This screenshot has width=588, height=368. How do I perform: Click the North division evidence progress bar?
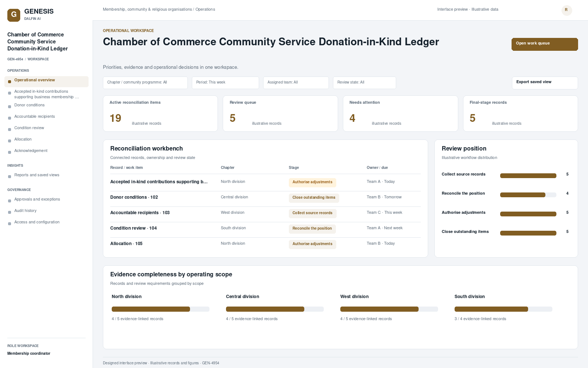(161, 309)
